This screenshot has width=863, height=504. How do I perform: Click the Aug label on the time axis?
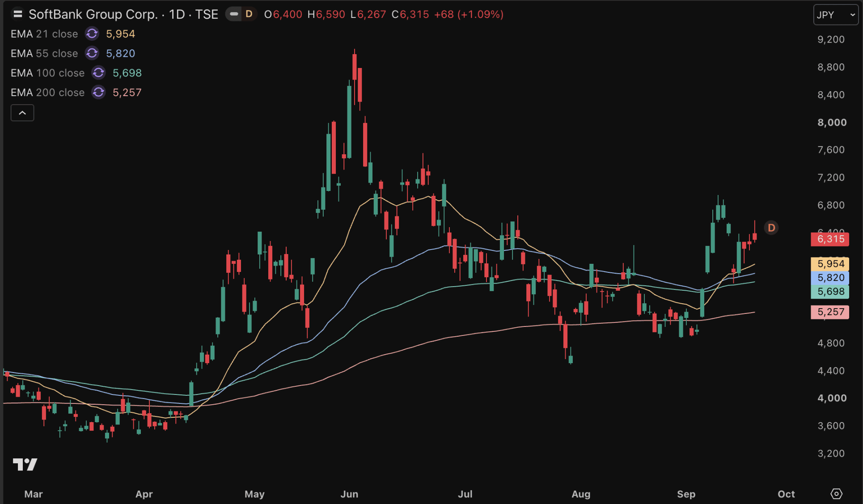pyautogui.click(x=581, y=494)
